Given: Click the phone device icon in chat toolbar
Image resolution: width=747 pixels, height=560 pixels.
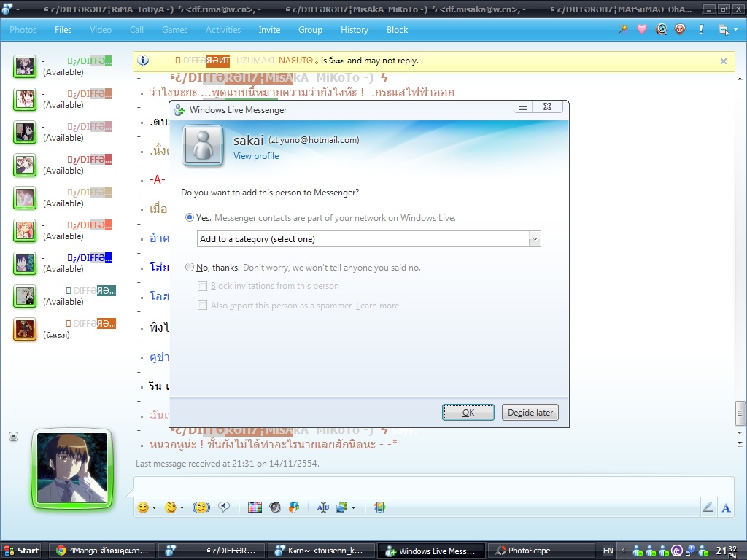Looking at the screenshot, I should point(379,507).
